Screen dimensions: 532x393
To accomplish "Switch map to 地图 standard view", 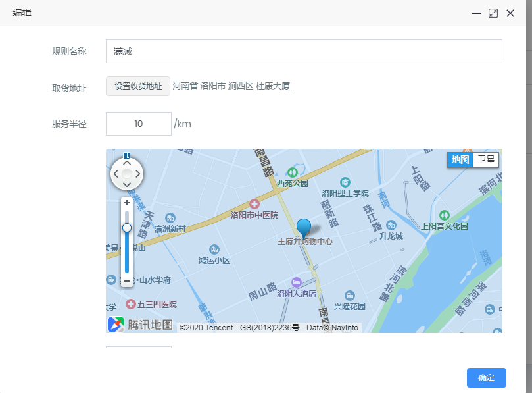I will (x=460, y=159).
